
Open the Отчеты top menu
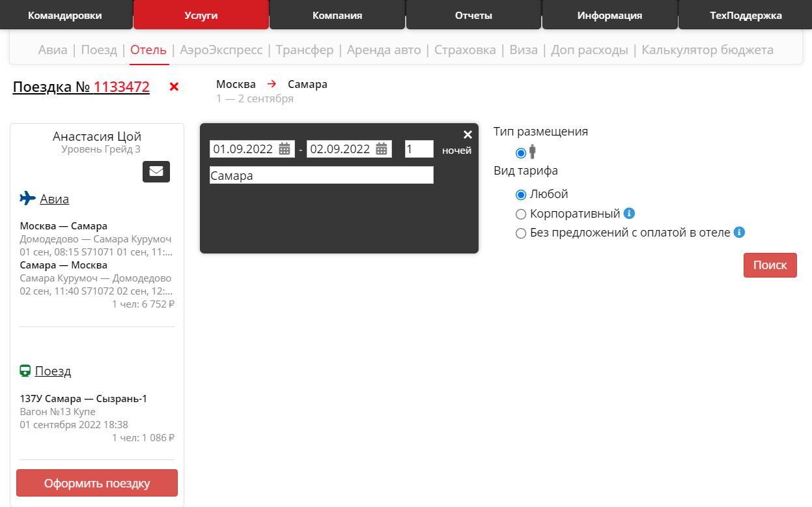point(473,15)
